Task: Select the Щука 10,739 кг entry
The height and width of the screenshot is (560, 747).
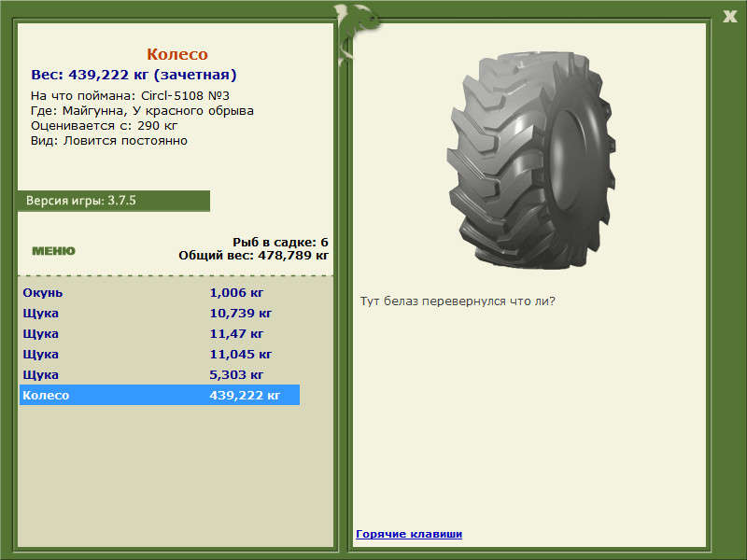Action: click(160, 314)
